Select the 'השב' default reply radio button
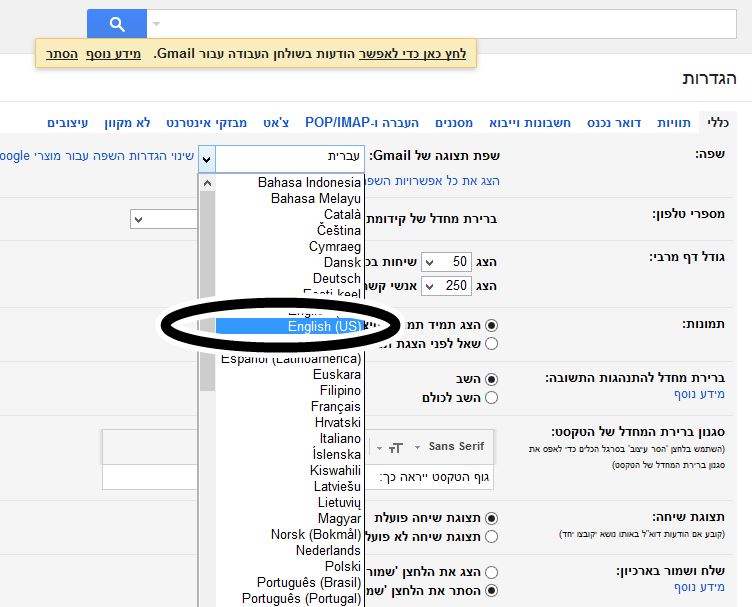The width and height of the screenshot is (752, 607). [x=491, y=379]
